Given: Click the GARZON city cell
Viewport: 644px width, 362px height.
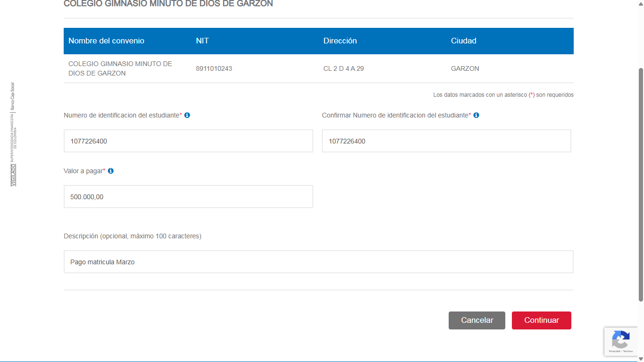Looking at the screenshot, I should point(465,69).
